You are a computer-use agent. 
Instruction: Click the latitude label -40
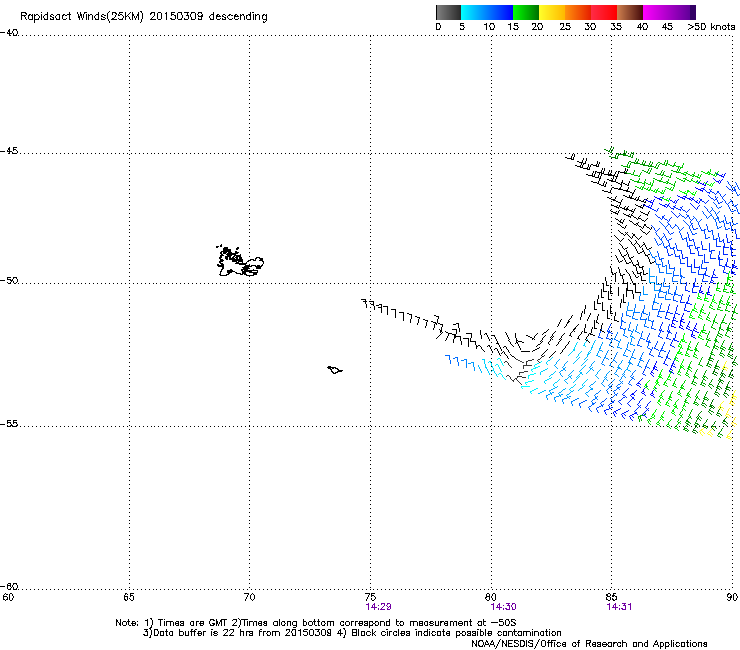pos(9,33)
